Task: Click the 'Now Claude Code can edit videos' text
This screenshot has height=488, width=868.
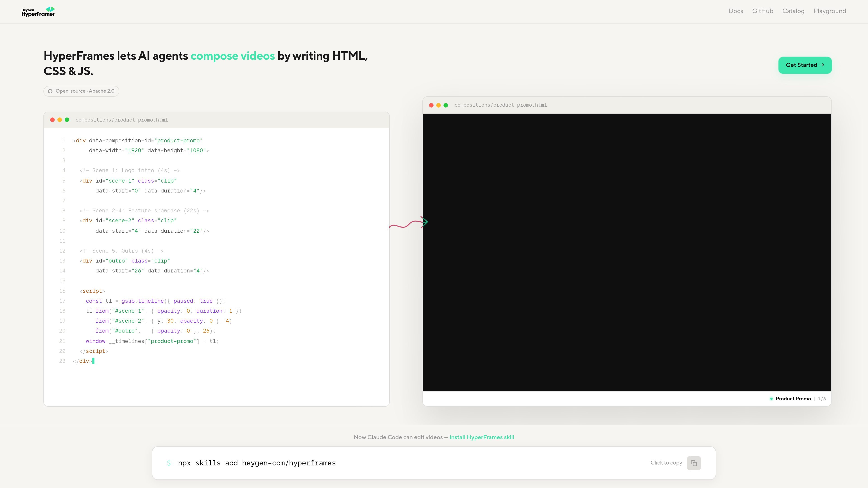Action: (x=398, y=437)
